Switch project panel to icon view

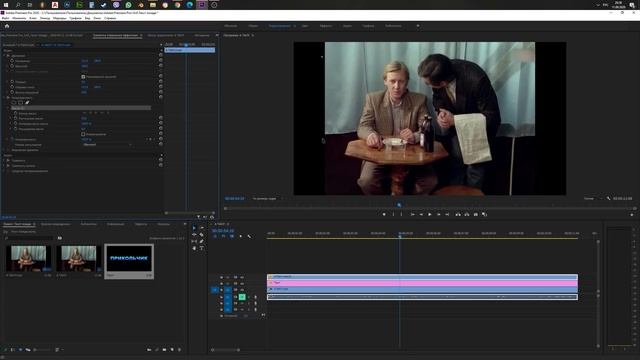click(x=21, y=350)
